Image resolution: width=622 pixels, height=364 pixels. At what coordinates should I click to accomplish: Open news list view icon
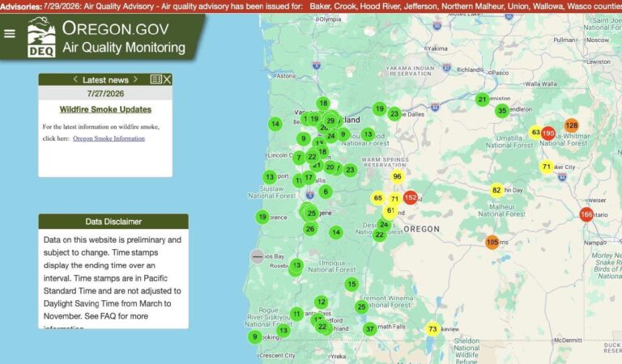(x=155, y=79)
